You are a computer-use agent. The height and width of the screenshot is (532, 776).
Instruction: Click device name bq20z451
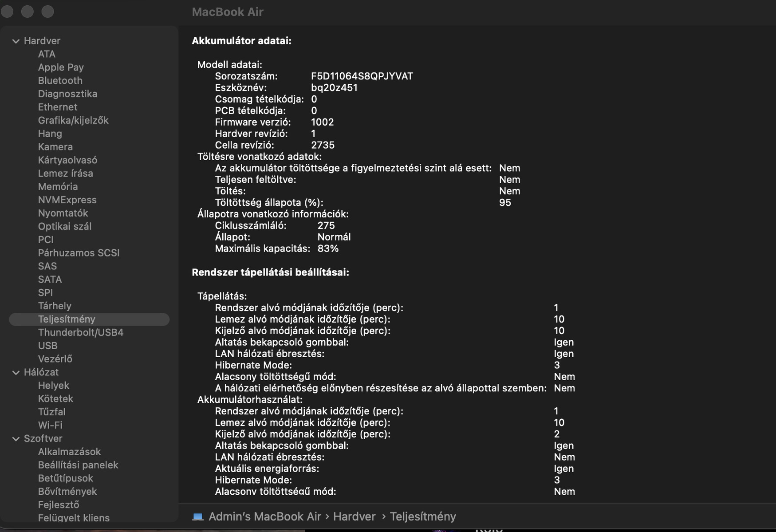(x=335, y=88)
